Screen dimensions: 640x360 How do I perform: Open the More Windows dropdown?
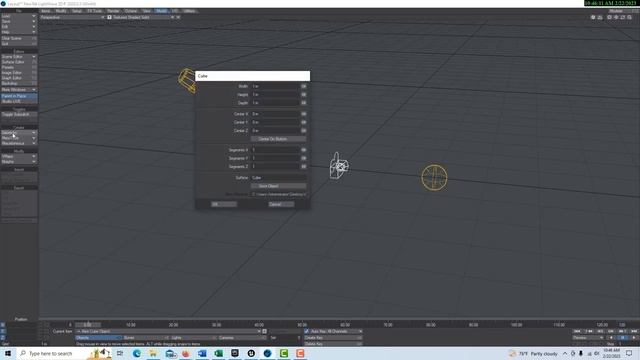click(19, 89)
